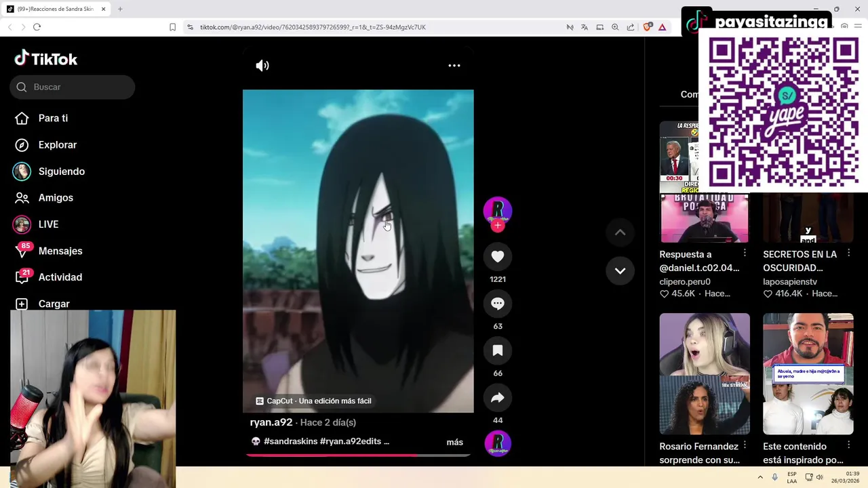Open the video's three-dot options menu

454,66
